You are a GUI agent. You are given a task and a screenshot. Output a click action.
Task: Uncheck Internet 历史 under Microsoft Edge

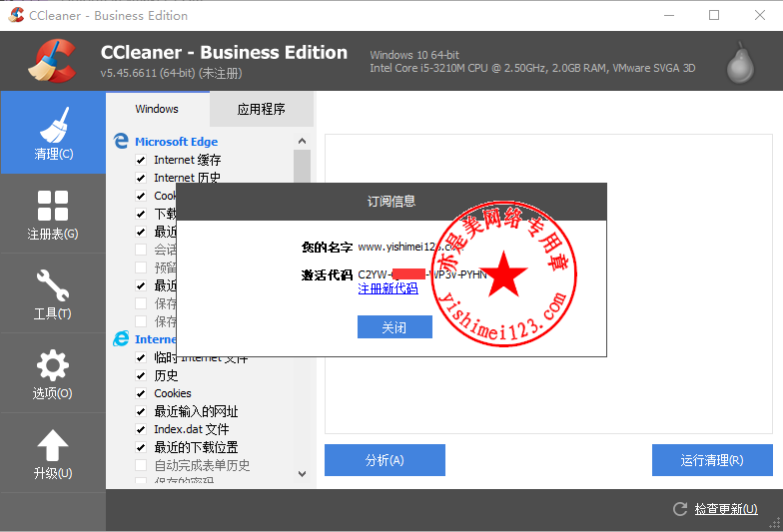pos(141,178)
